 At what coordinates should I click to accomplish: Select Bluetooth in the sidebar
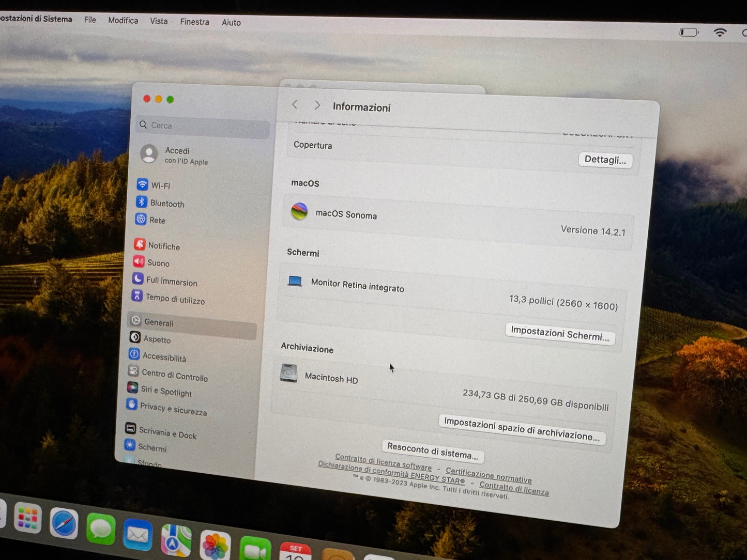pos(166,204)
